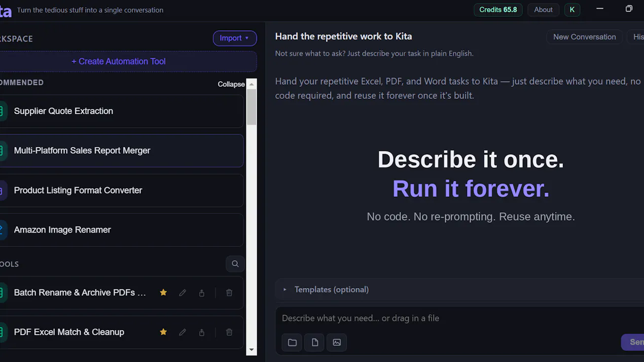
Task: Click trash icon for PDF Excel Match & Cleanup
Action: pos(229,332)
